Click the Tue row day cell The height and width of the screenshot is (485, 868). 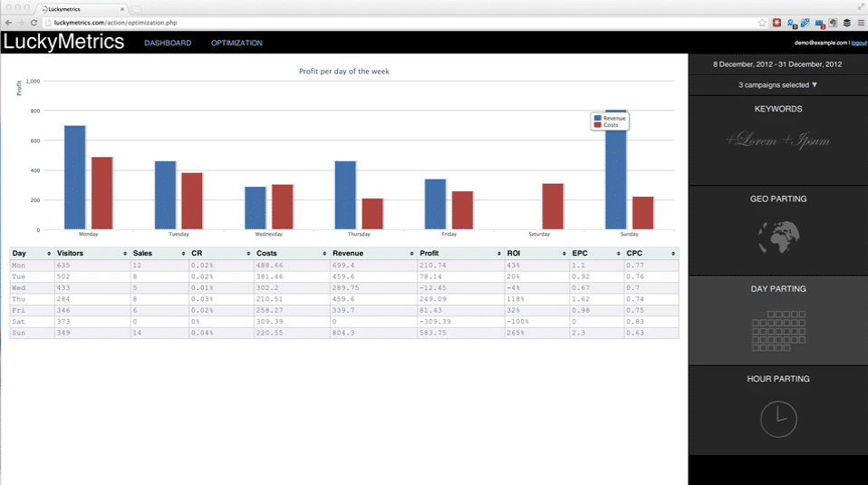32,276
